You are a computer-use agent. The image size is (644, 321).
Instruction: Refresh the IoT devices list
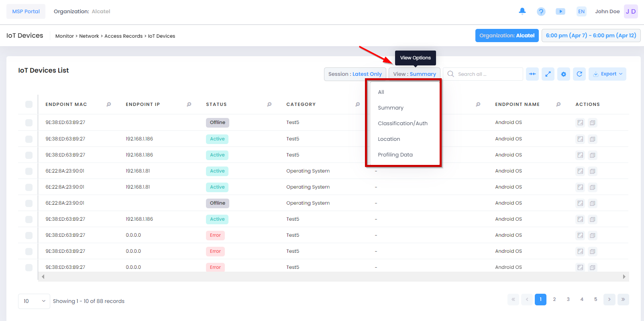coord(579,74)
